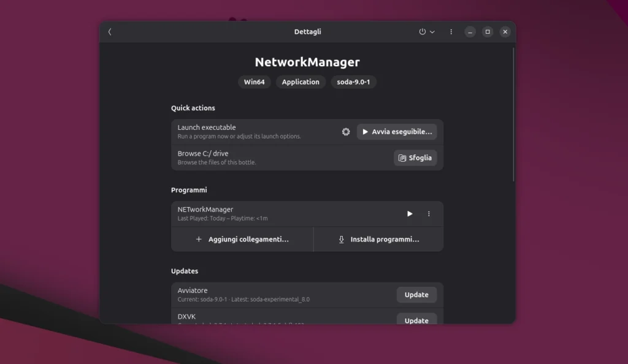Update the DXVK component
This screenshot has width=628, height=364.
coord(416,319)
